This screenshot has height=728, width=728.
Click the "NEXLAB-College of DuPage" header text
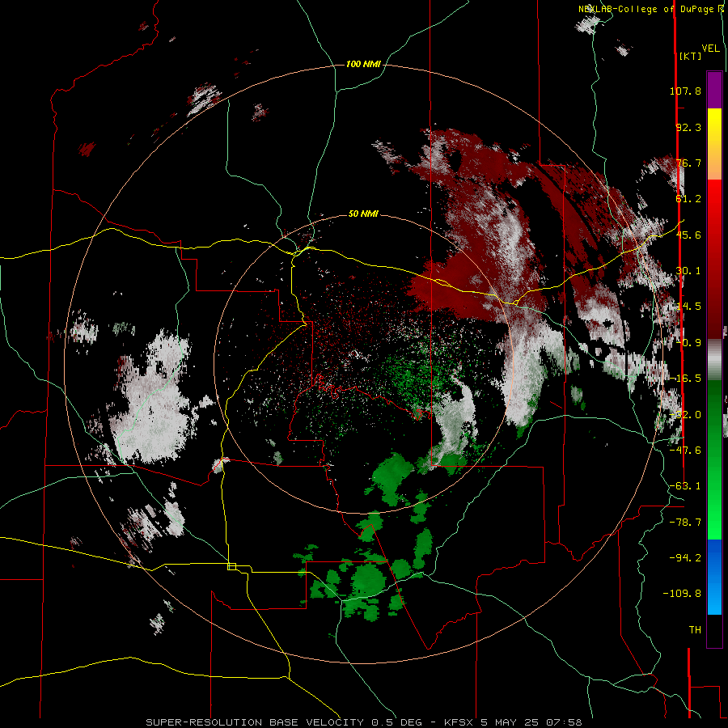click(645, 9)
